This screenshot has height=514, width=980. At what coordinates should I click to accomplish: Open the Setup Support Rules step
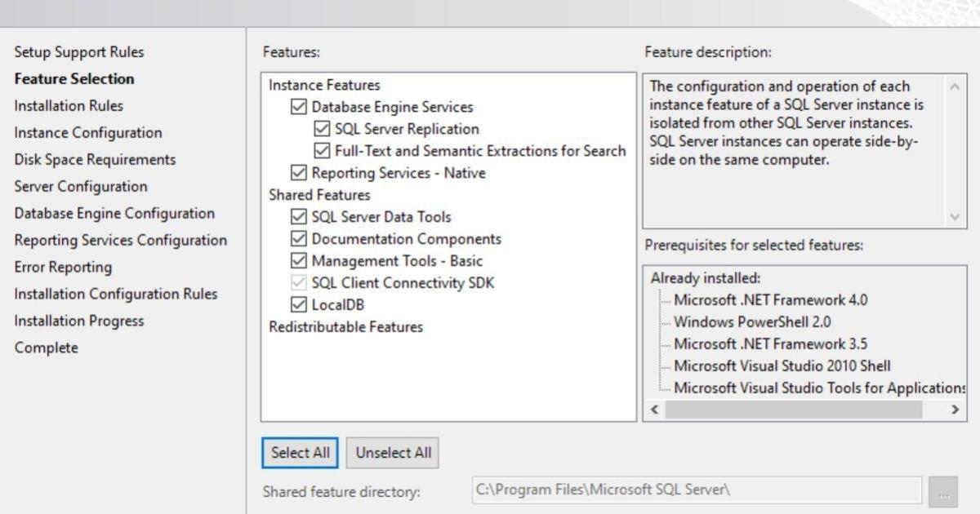pos(79,52)
